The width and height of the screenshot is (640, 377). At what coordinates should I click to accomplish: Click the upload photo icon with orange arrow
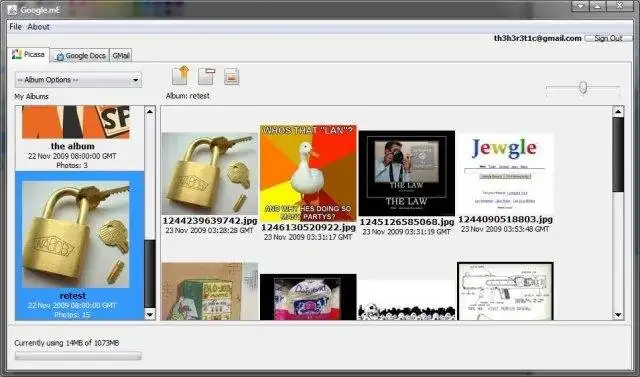click(180, 75)
